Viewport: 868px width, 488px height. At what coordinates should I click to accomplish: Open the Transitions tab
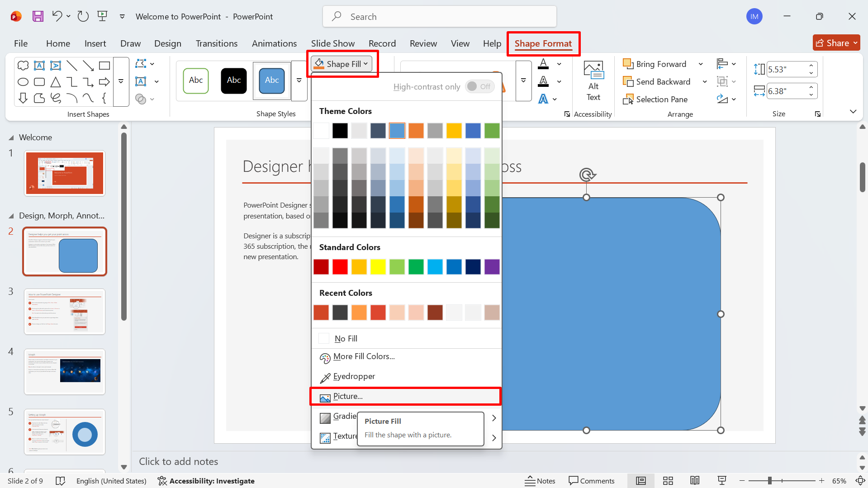[216, 43]
